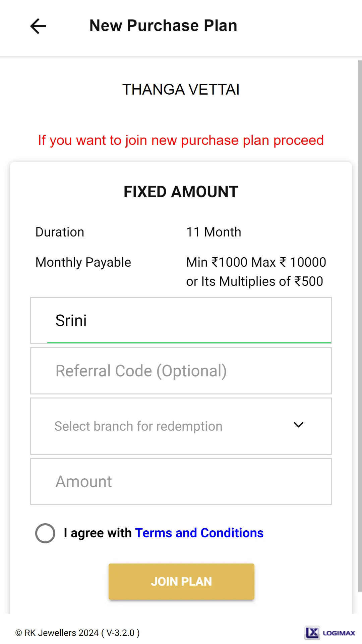The width and height of the screenshot is (362, 644).
Task: Click the THANGA VETTAI plan heading
Action: (181, 90)
